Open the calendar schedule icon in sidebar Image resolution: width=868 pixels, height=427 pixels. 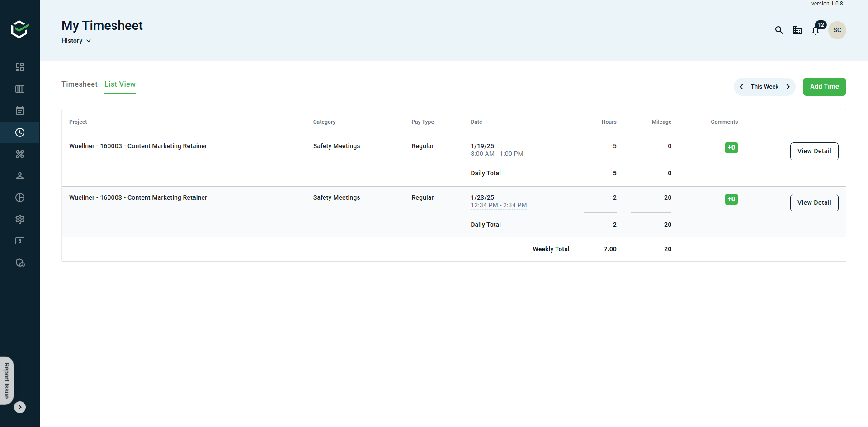click(x=20, y=111)
